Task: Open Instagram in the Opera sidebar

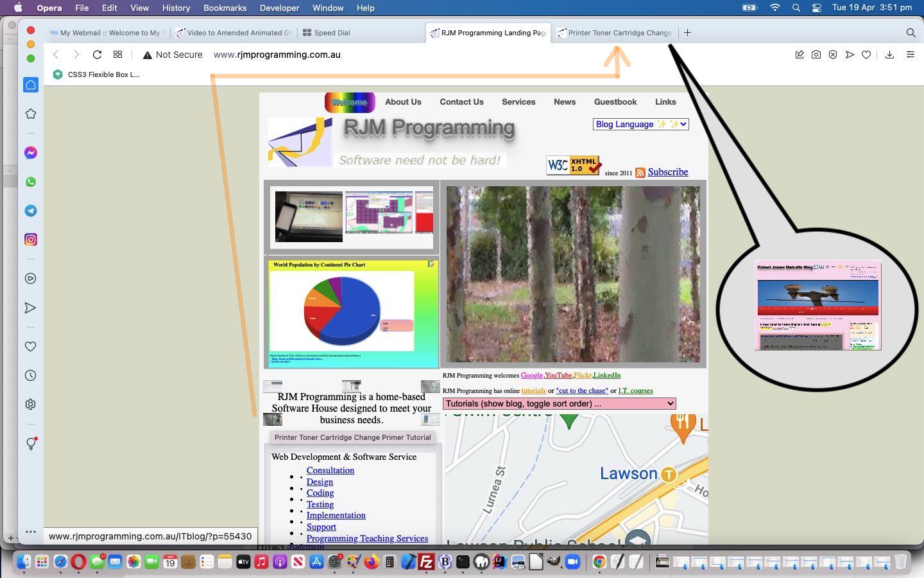Action: click(30, 240)
